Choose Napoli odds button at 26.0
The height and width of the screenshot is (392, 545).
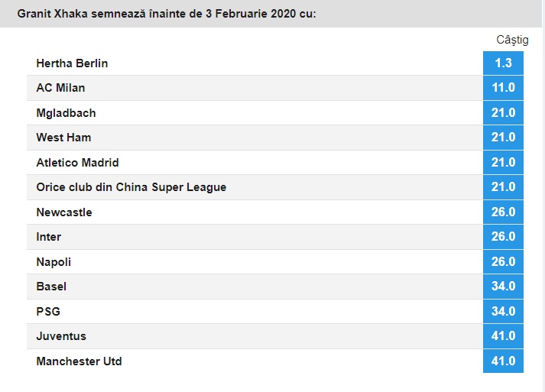(503, 262)
